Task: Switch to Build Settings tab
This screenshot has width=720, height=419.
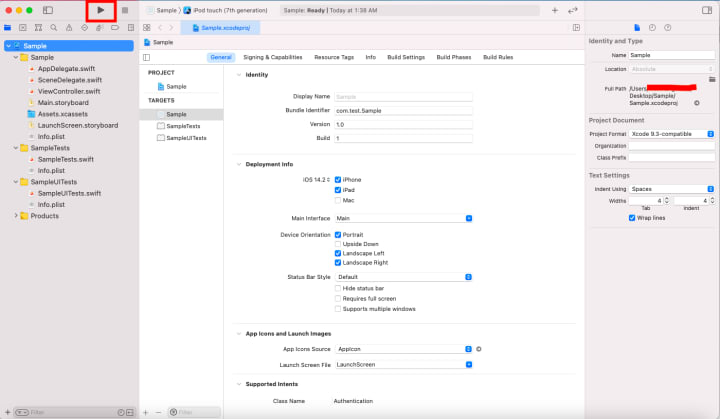Action: tap(406, 57)
